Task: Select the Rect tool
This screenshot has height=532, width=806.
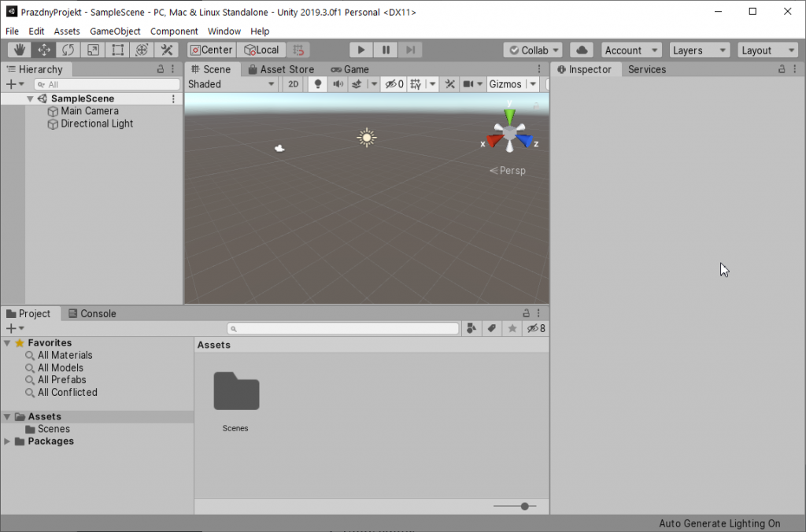Action: [117, 50]
